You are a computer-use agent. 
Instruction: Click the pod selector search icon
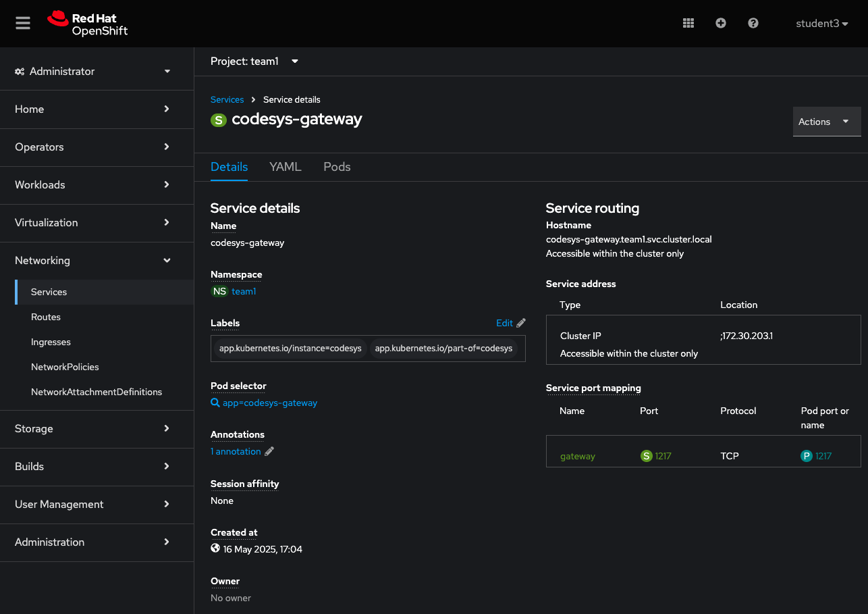215,403
